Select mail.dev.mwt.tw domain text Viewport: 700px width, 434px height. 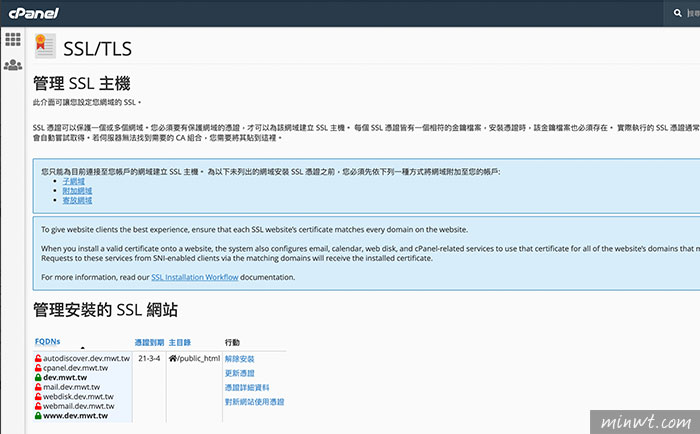coord(71,387)
